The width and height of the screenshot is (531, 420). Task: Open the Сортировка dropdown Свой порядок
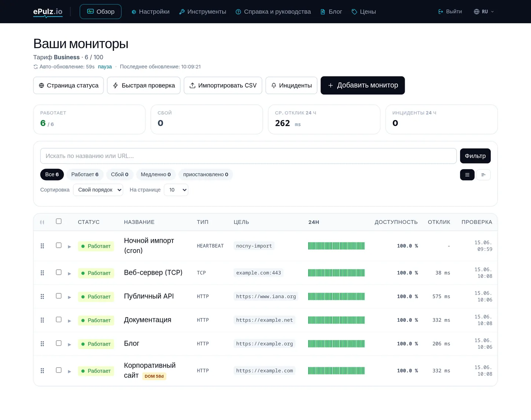tap(98, 190)
